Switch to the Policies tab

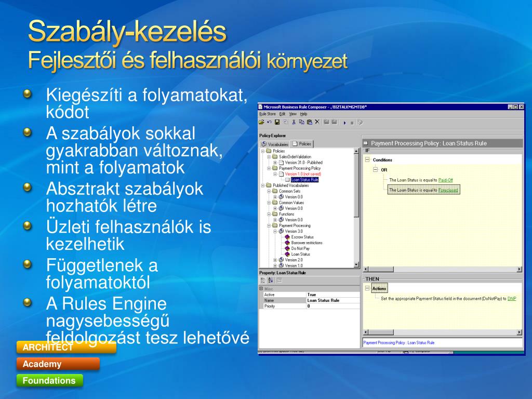(x=302, y=144)
